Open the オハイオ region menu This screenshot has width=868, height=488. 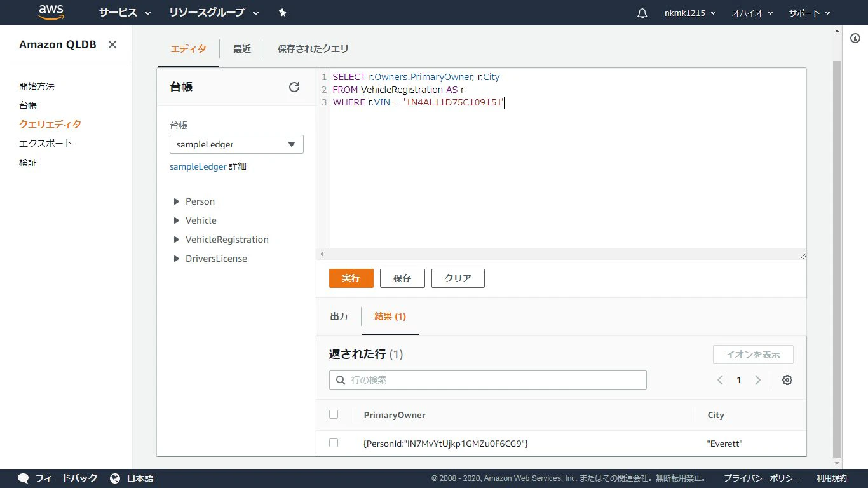[752, 13]
